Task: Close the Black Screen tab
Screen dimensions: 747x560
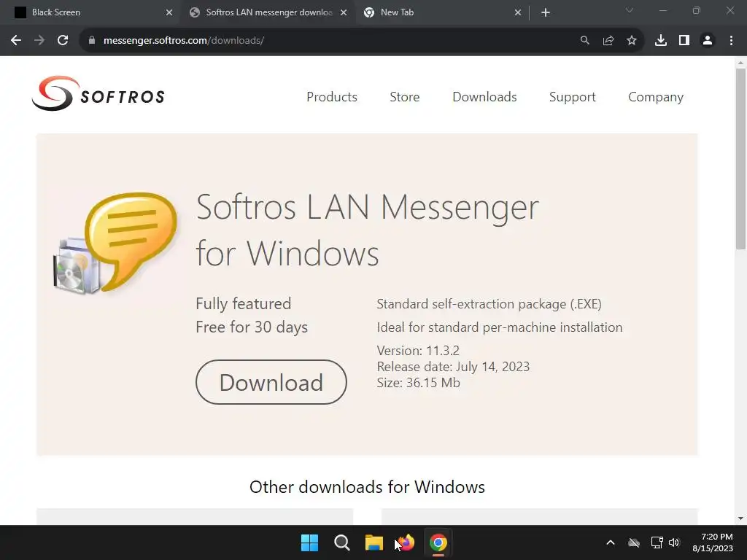Action: coord(169,12)
